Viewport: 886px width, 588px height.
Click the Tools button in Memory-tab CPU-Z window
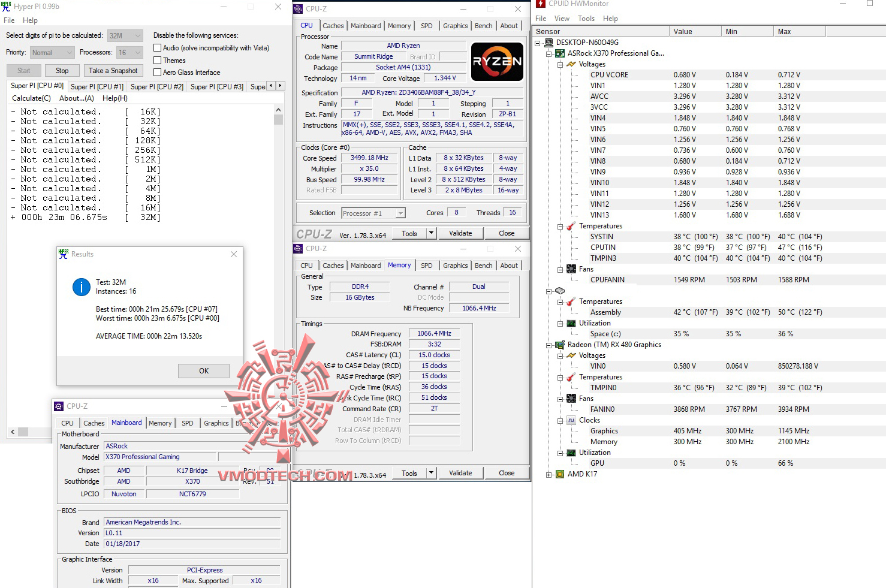coord(409,473)
